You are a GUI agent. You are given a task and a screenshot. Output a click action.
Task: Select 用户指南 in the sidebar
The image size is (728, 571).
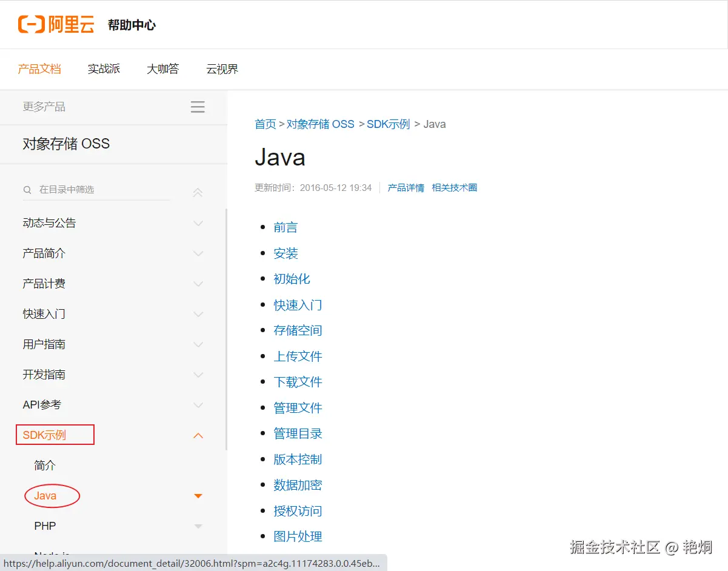(44, 344)
